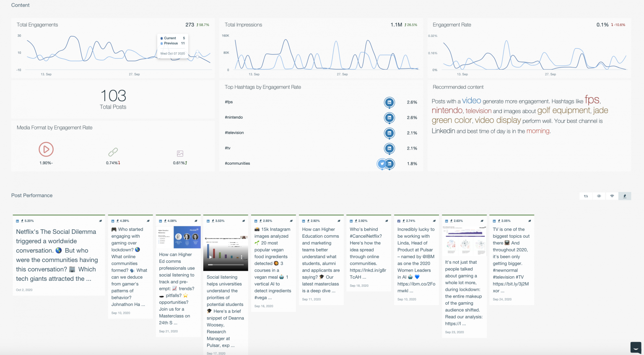Click Facebook icon on the Linda post card

399,221
